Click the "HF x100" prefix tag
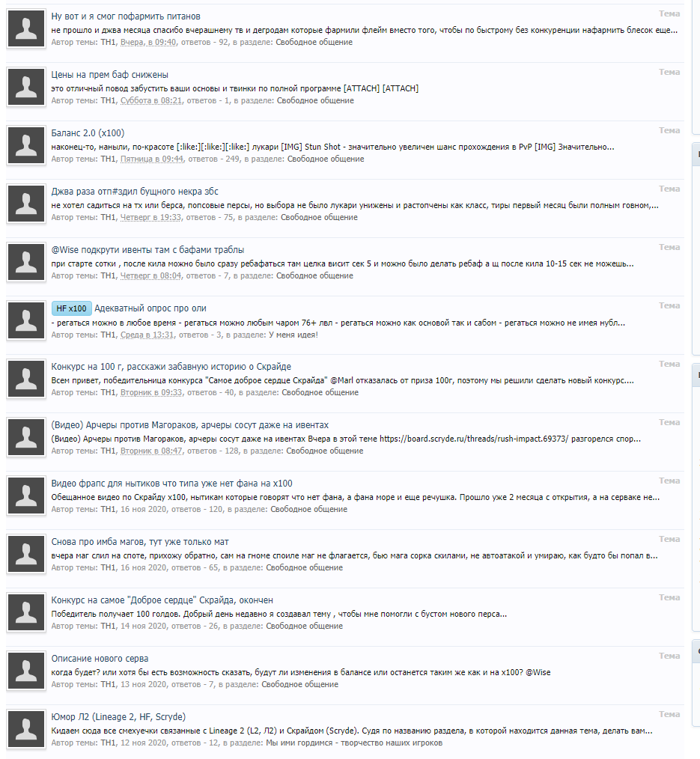The image size is (700, 759). (x=71, y=308)
